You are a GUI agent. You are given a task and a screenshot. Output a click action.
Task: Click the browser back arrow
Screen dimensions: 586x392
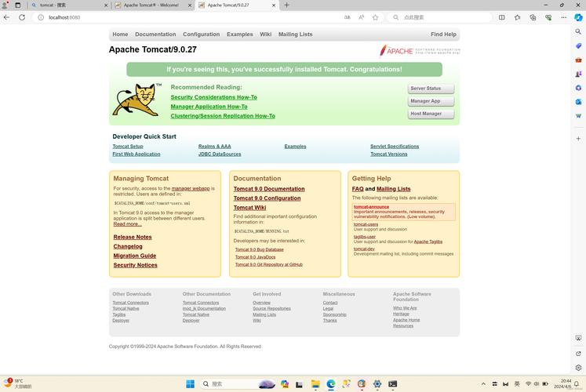6,17
